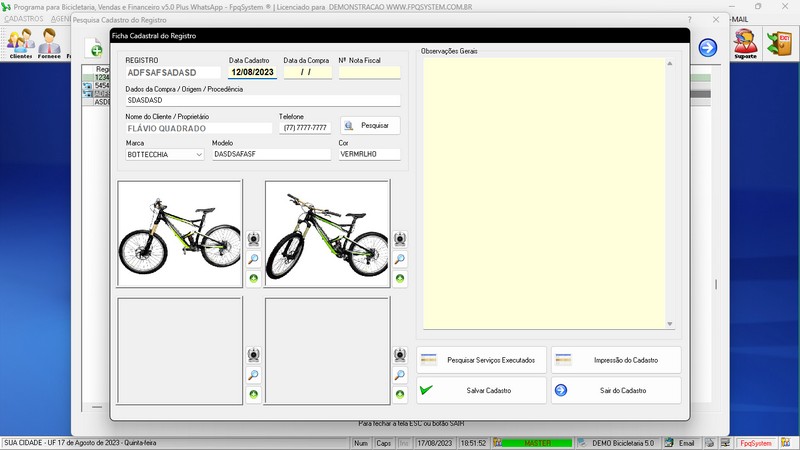Viewport: 800px width, 450px height.
Task: Click green upload icon beside bottom-left empty photo
Action: pos(253,395)
